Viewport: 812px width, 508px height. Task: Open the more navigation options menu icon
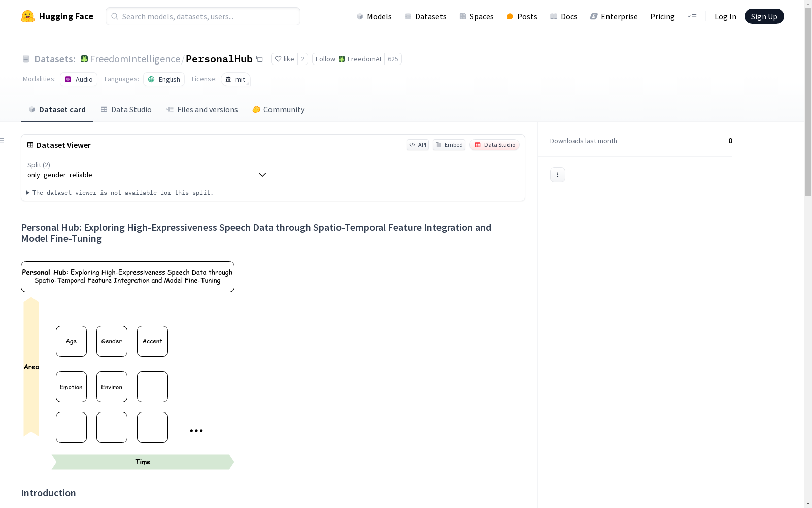point(692,16)
